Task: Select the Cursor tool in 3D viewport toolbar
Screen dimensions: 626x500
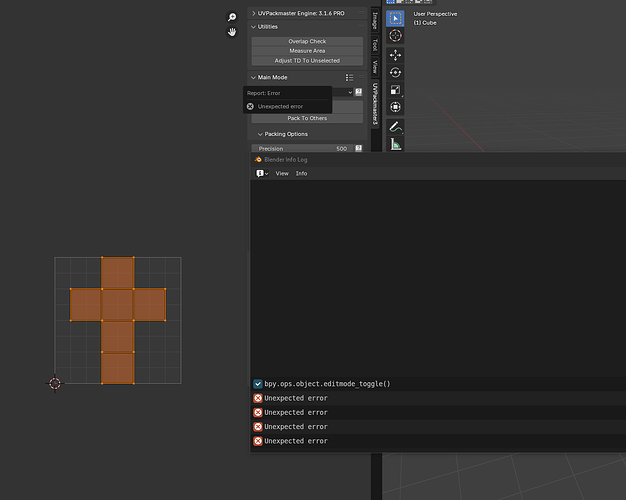Action: (395, 36)
